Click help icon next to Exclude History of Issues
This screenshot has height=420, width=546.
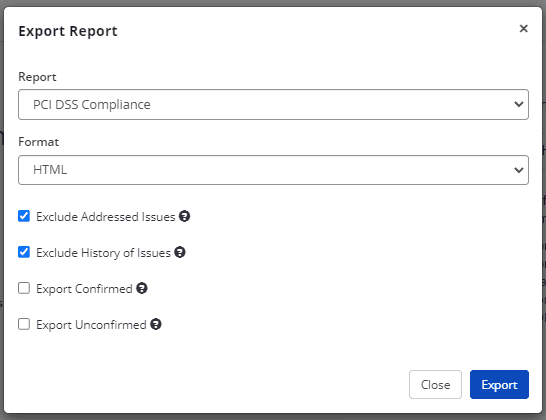click(180, 252)
